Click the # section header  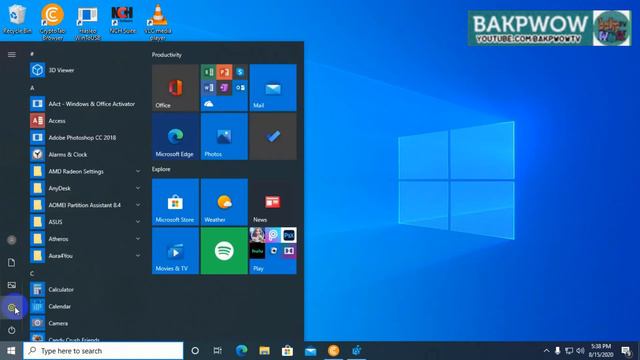point(32,54)
